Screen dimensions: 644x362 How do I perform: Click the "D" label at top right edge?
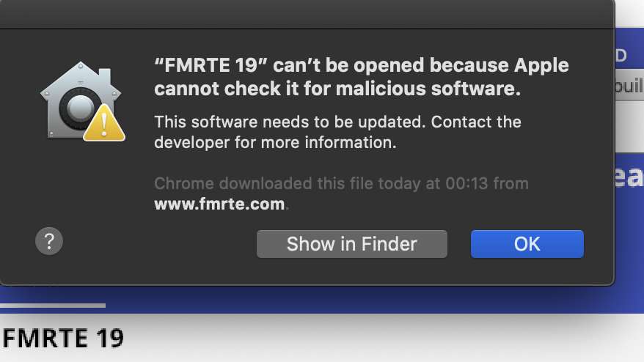coord(621,56)
